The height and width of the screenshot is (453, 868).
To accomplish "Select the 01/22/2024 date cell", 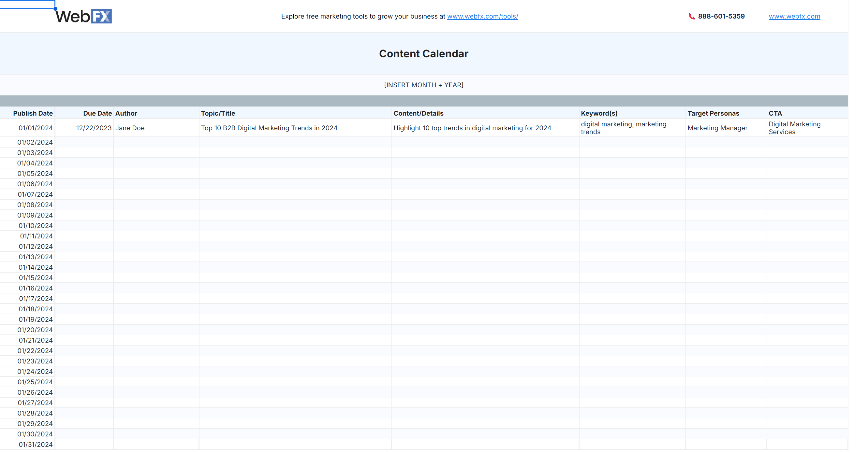I will coord(27,351).
